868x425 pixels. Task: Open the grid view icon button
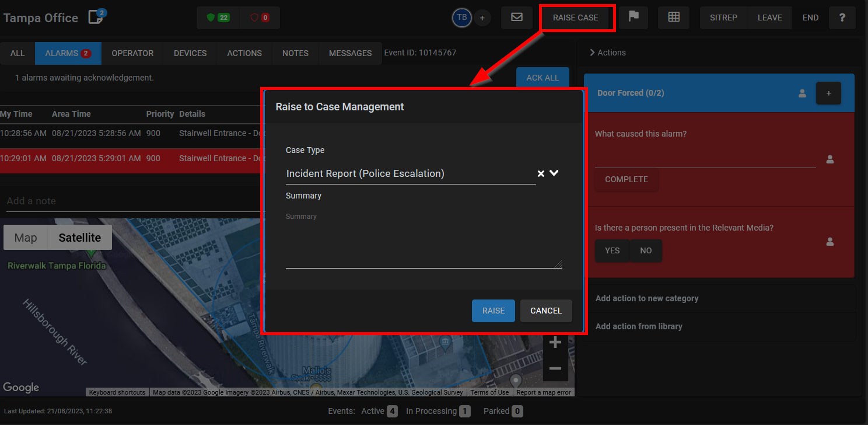point(674,18)
